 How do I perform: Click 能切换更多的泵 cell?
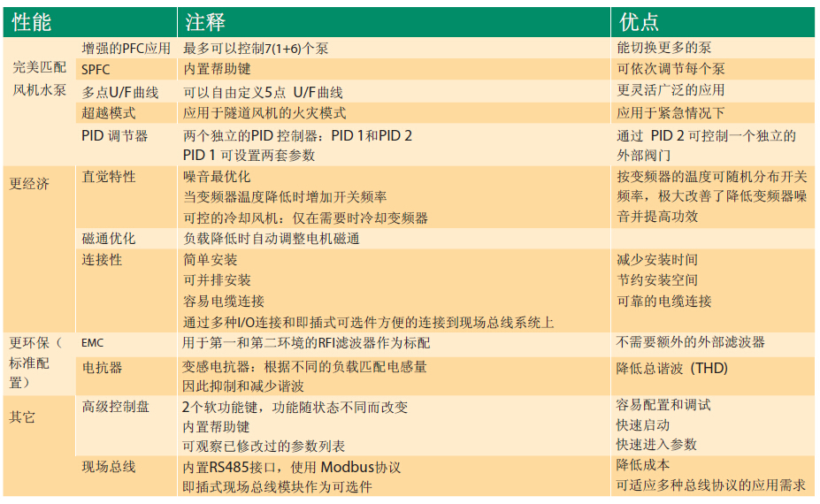[664, 48]
